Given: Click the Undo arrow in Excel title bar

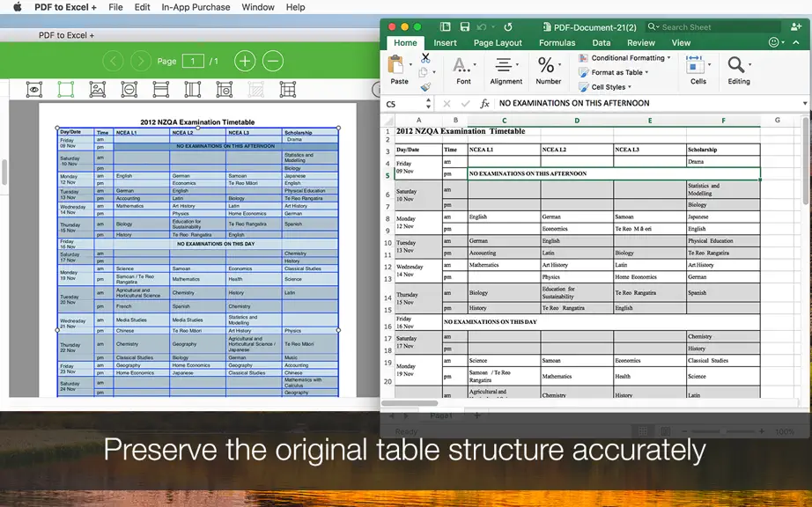Looking at the screenshot, I should click(x=482, y=27).
